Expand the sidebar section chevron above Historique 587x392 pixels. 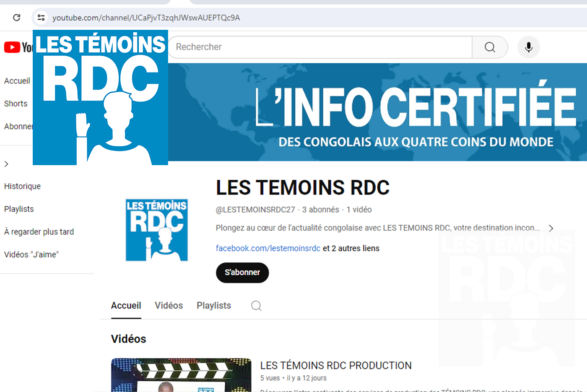coord(6,164)
